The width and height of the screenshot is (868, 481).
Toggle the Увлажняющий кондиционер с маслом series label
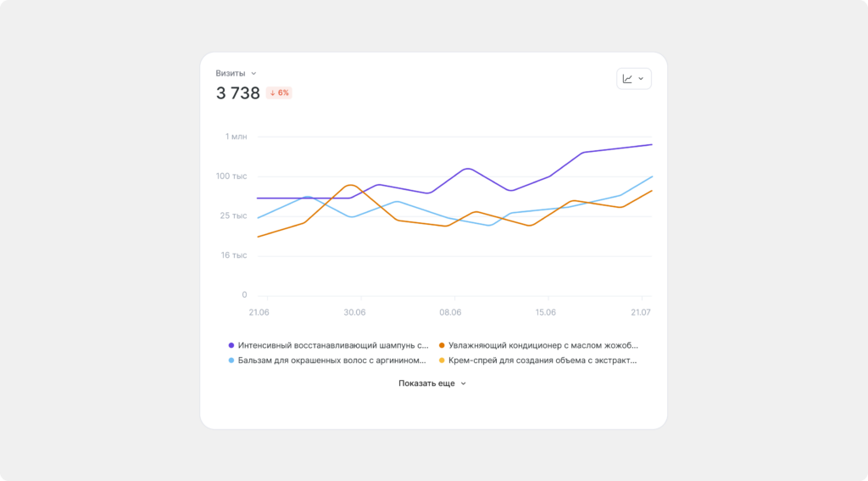[x=543, y=346]
